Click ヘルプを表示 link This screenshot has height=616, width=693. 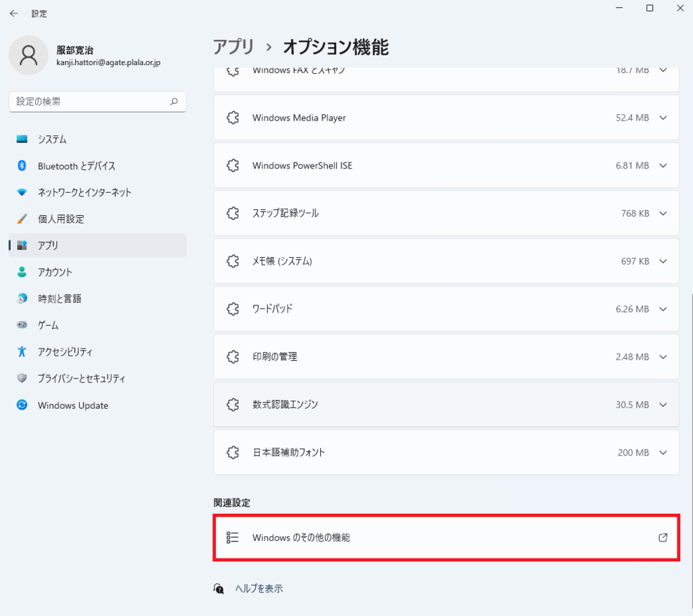point(259,588)
